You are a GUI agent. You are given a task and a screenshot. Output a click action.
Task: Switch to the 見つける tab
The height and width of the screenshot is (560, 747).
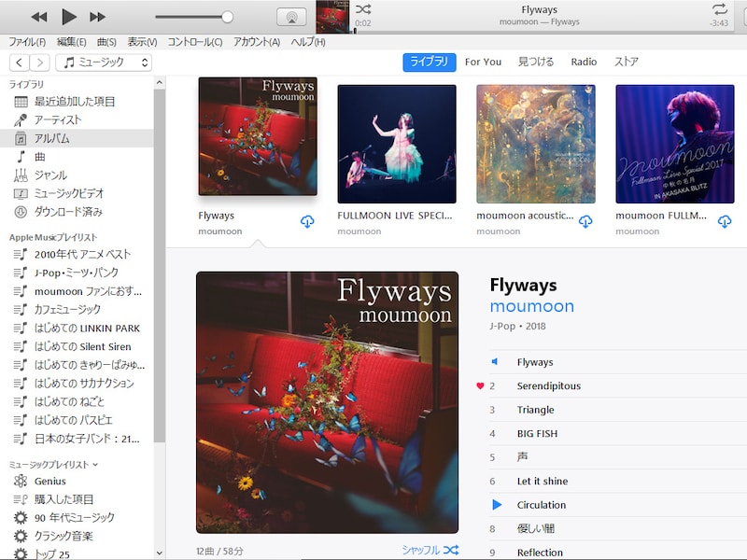pos(536,62)
